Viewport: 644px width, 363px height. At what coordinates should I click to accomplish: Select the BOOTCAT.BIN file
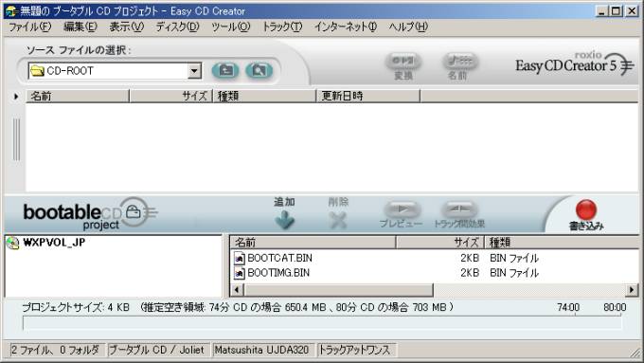279,258
